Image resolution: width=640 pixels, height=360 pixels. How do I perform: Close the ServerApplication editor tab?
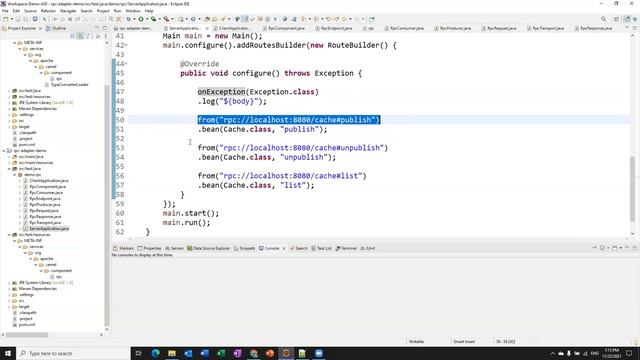207,28
